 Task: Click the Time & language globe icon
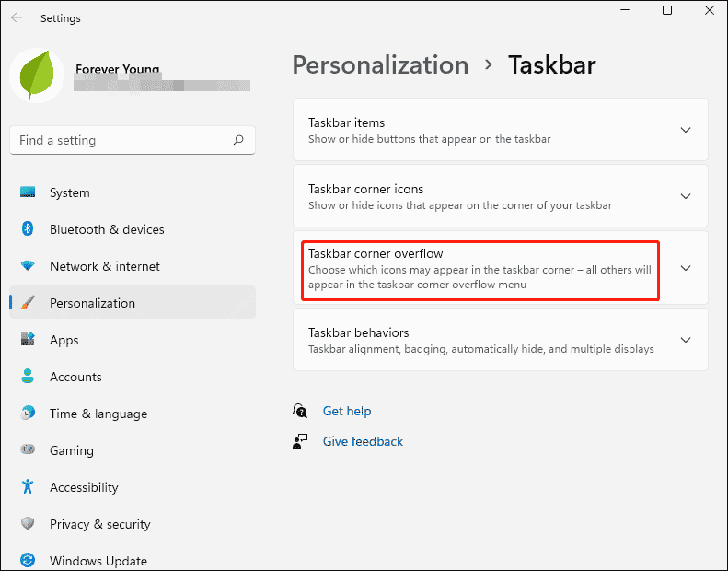28,413
